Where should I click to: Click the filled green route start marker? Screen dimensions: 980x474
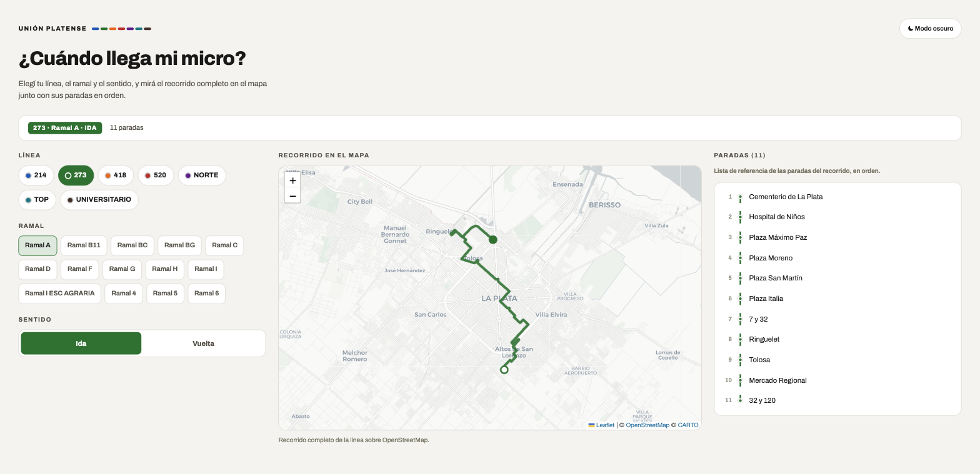click(492, 239)
